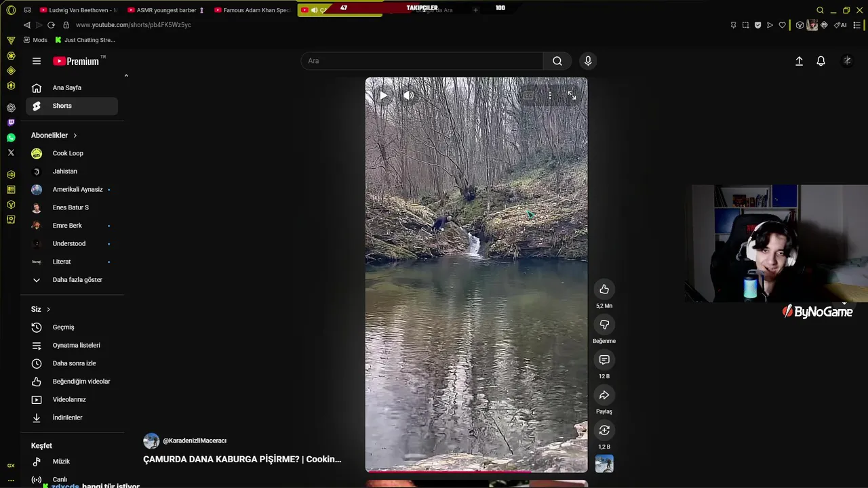Open the Jahistan subscription
Screen dimensions: 868x488
(x=72, y=171)
